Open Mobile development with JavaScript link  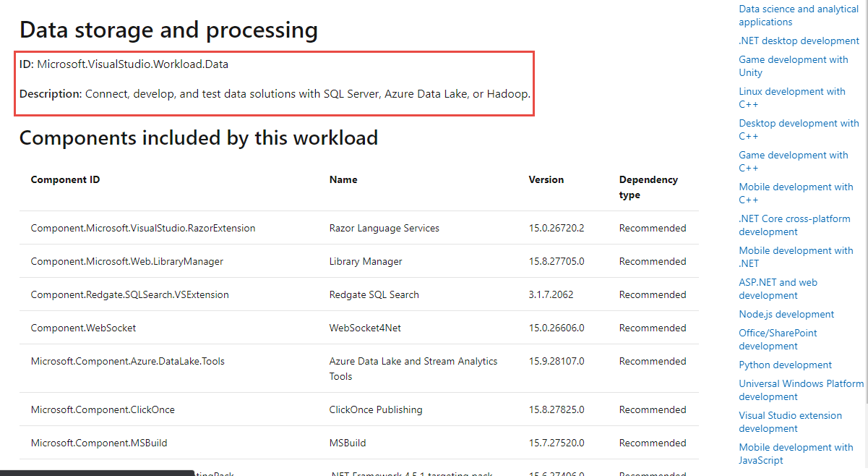pyautogui.click(x=795, y=454)
